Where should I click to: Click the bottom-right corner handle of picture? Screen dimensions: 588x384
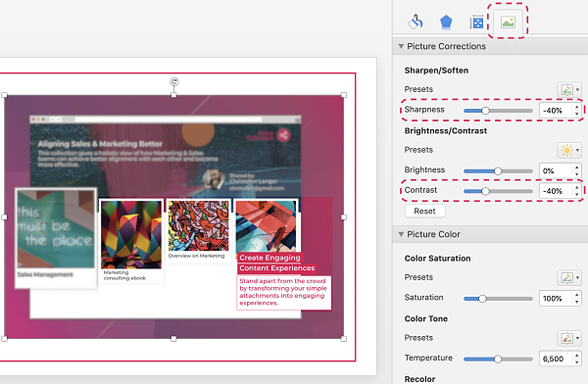point(344,339)
